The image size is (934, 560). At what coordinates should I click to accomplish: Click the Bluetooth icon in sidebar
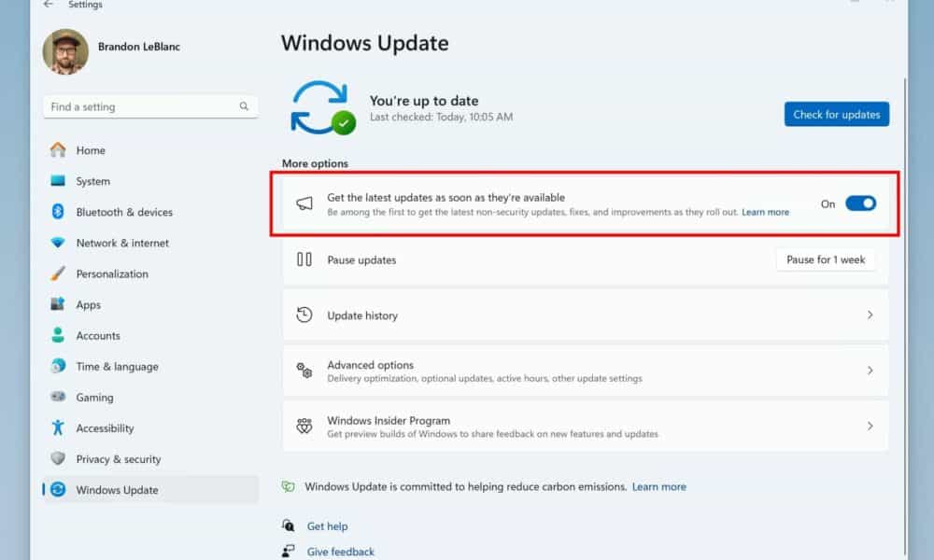tap(58, 211)
